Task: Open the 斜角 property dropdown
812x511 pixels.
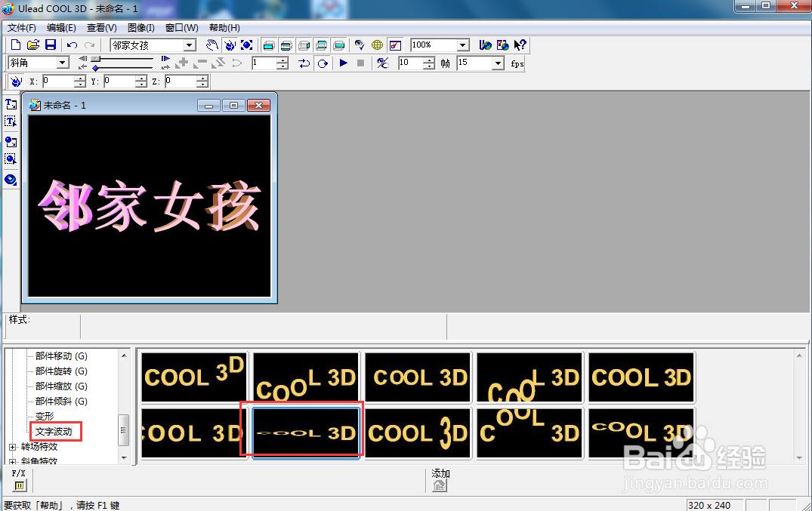Action: pos(63,63)
